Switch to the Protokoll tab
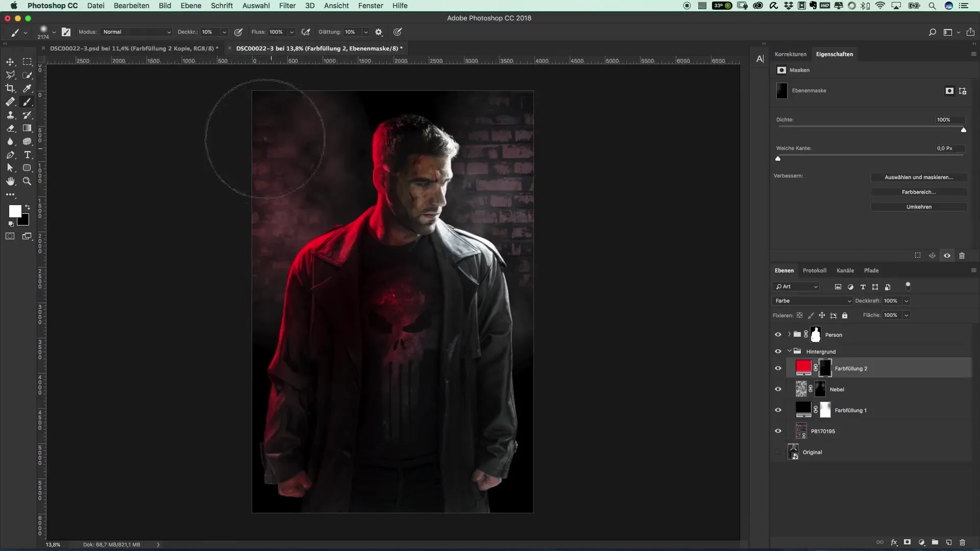The image size is (980, 551). point(815,270)
